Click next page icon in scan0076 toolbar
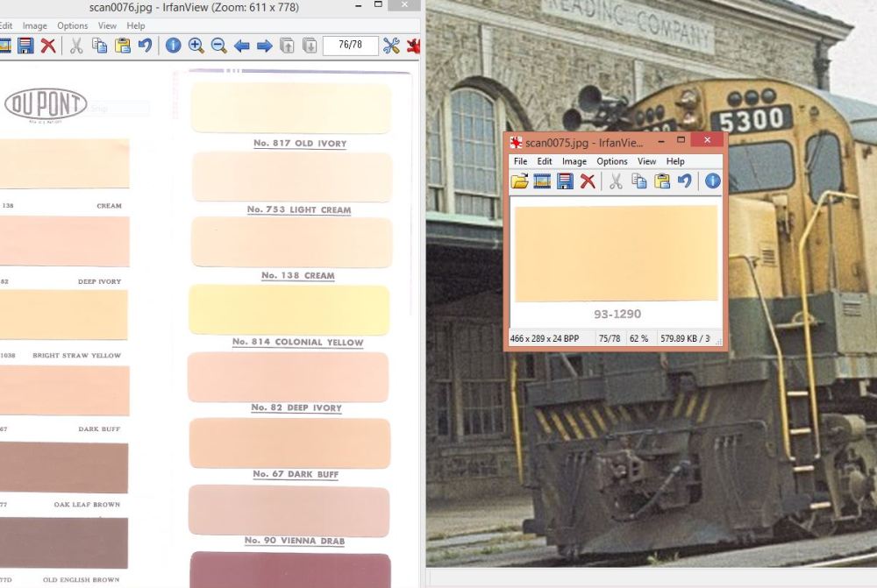Viewport: 877px width, 588px height. [x=310, y=46]
